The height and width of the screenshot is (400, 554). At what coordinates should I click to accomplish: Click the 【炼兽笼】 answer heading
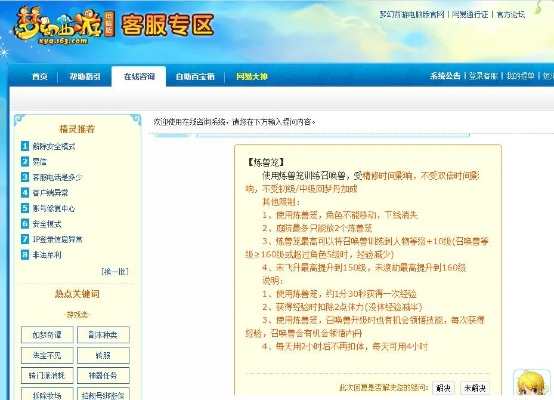click(x=265, y=162)
